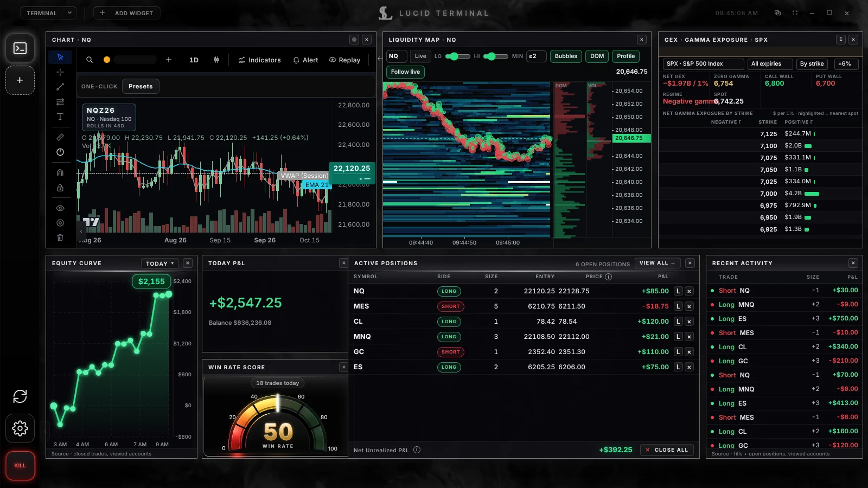
Task: Open settings gear in sidebar
Action: tap(20, 428)
